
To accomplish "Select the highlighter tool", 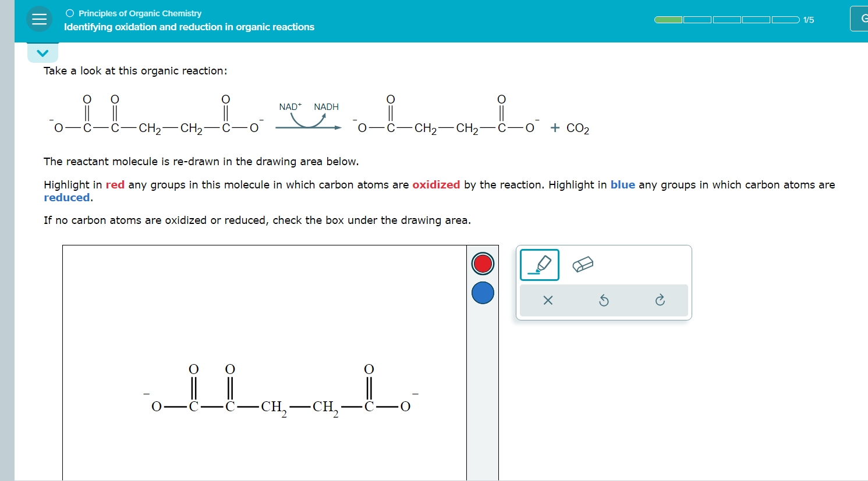I will (539, 265).
